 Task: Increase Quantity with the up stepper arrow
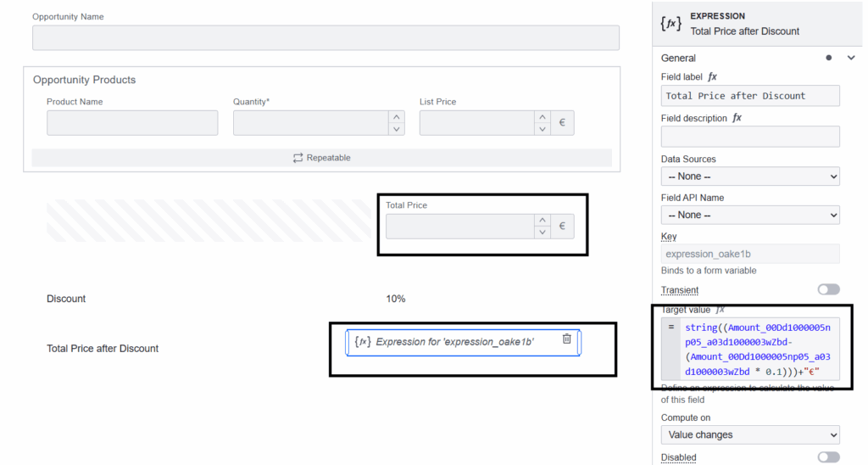click(x=396, y=117)
